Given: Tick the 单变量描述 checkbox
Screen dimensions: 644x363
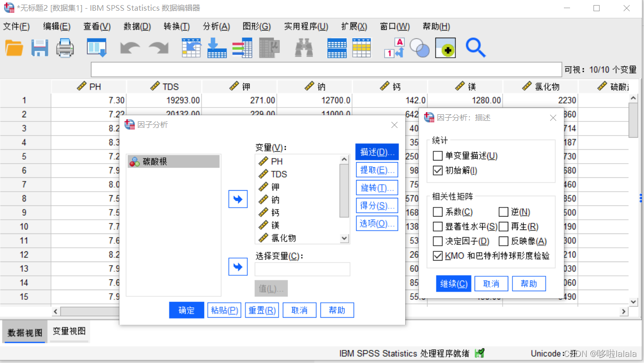Looking at the screenshot, I should (437, 156).
